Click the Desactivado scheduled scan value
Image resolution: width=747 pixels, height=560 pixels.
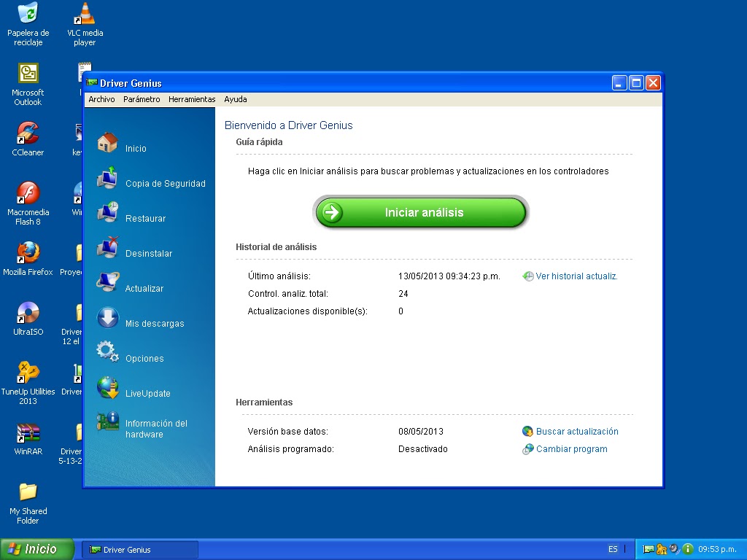click(x=422, y=449)
